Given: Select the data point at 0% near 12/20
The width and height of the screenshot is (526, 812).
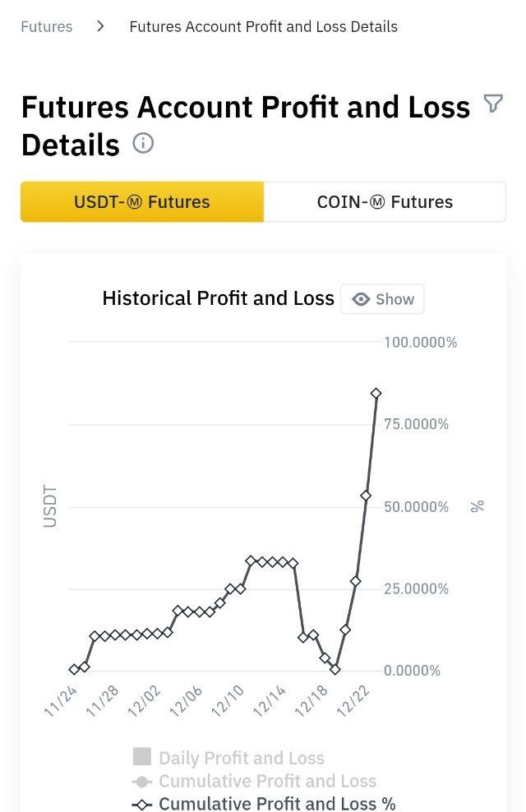Looking at the screenshot, I should [x=335, y=669].
